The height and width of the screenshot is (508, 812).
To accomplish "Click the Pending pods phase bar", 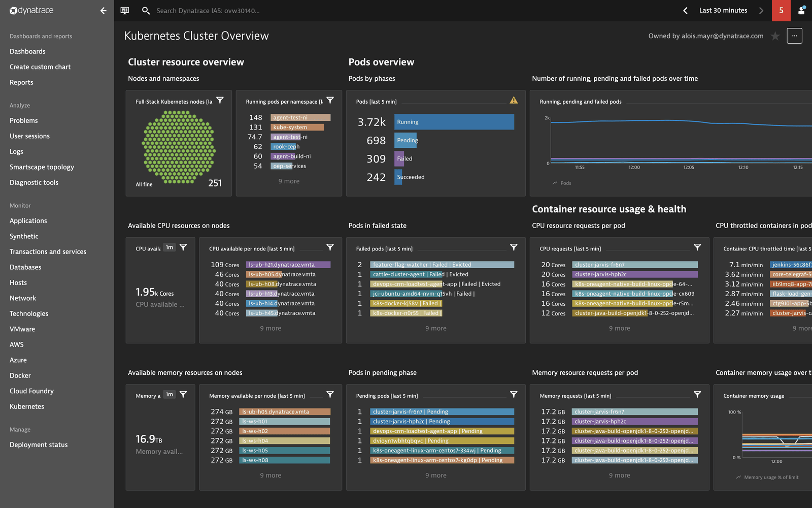I will pyautogui.click(x=405, y=140).
